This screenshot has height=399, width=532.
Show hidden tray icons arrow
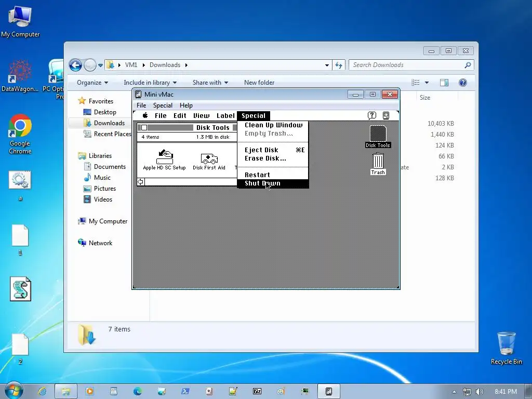click(454, 392)
